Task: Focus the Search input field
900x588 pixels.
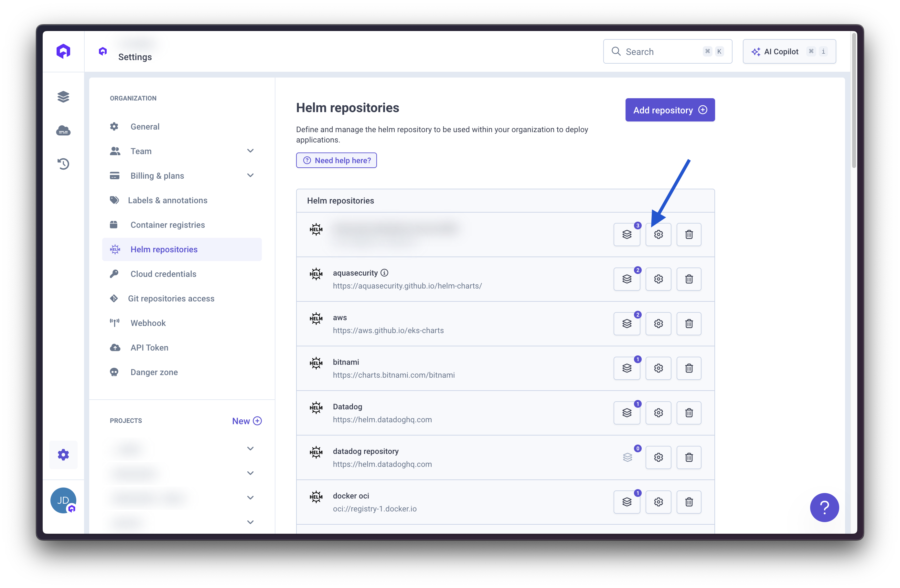Action: (658, 52)
